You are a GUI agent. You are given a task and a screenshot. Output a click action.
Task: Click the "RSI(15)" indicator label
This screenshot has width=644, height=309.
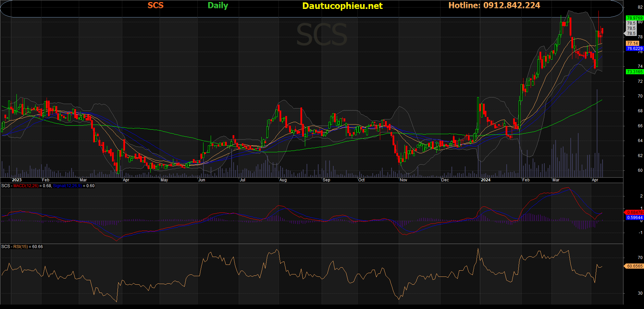[x=21, y=247]
